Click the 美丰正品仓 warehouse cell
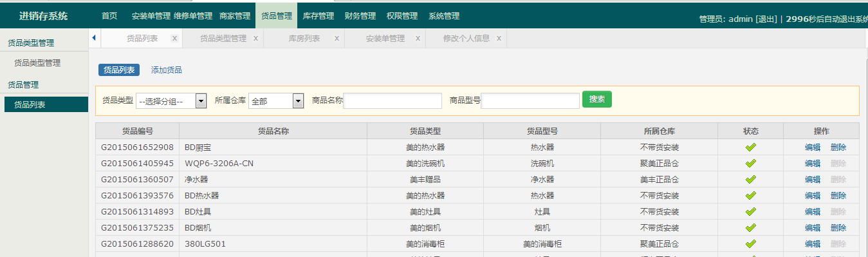Viewport: 868px width, 257px height. pyautogui.click(x=659, y=180)
